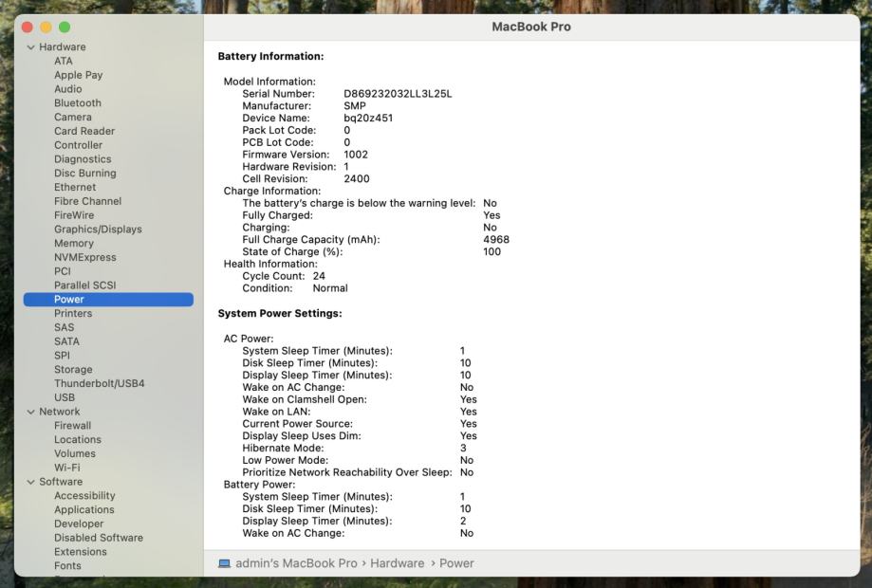Viewport: 872px width, 588px height.
Task: Select ATA in the sidebar
Action: tap(64, 61)
